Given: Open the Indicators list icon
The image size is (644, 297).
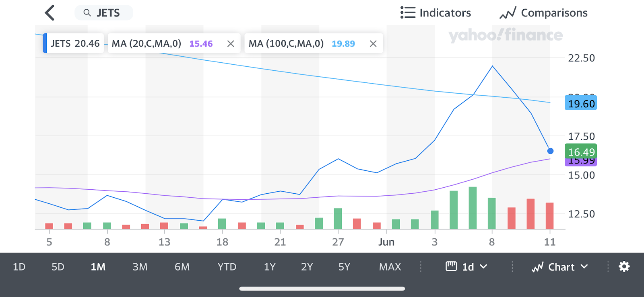Looking at the screenshot, I should [x=408, y=12].
